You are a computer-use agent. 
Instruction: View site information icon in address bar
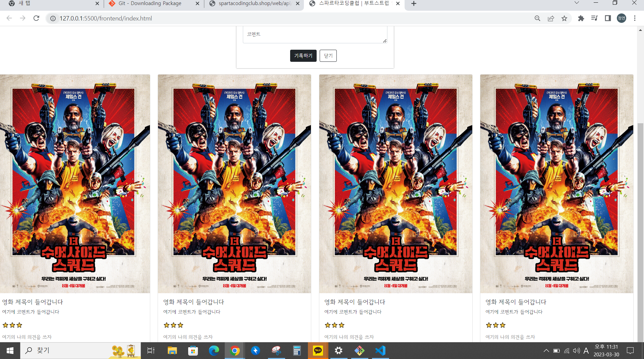(x=53, y=18)
